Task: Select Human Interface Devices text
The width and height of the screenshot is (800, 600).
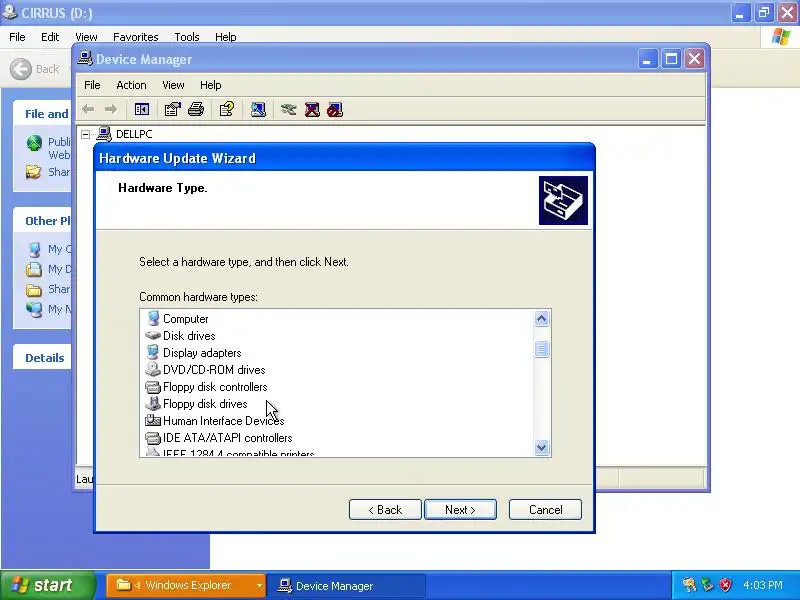Action: pos(223,420)
